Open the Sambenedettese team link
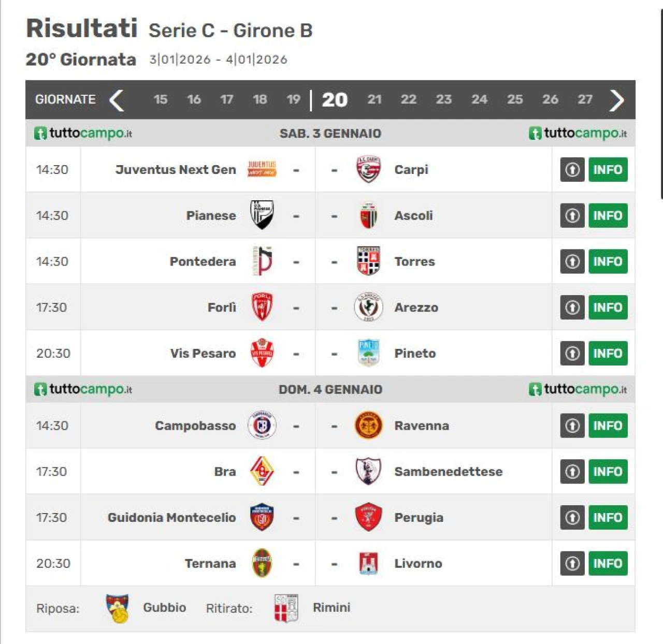 pyautogui.click(x=448, y=472)
